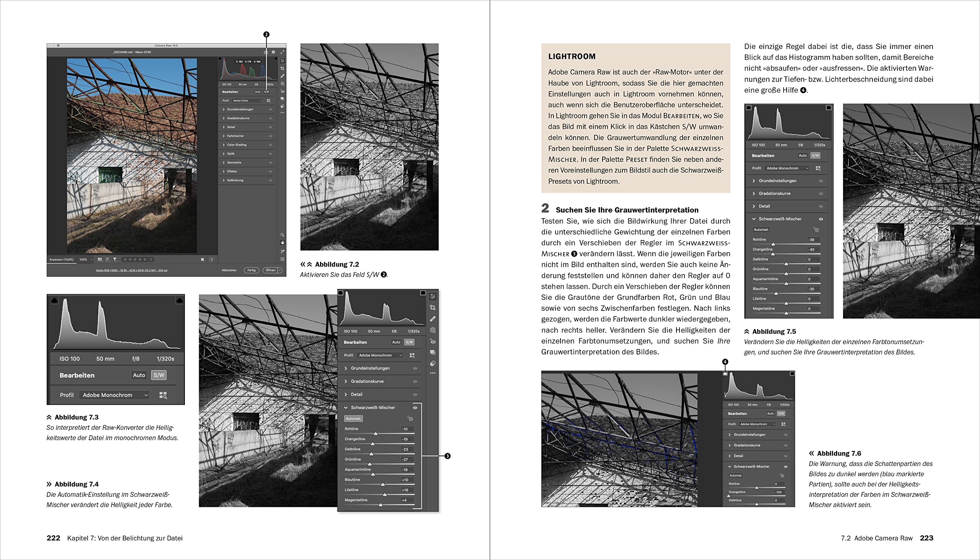Click Orangetöne slider handle in Abbildung 7.6

[728, 496]
